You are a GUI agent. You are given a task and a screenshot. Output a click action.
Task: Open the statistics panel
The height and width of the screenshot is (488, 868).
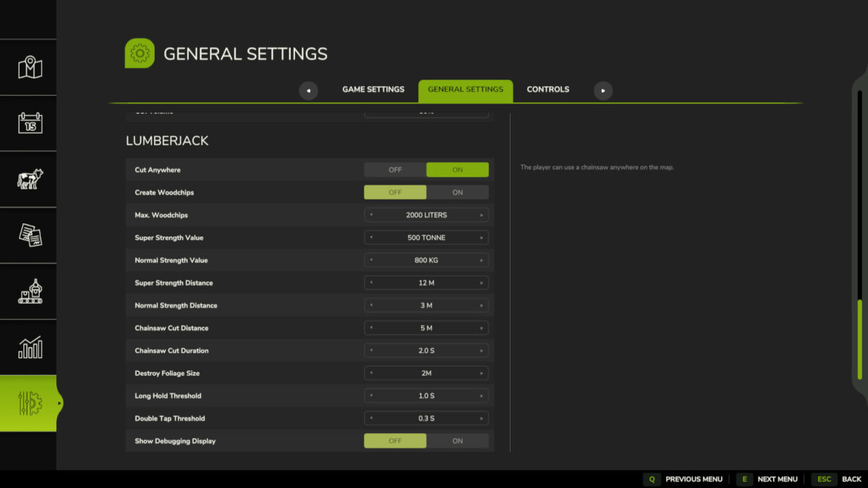point(28,347)
